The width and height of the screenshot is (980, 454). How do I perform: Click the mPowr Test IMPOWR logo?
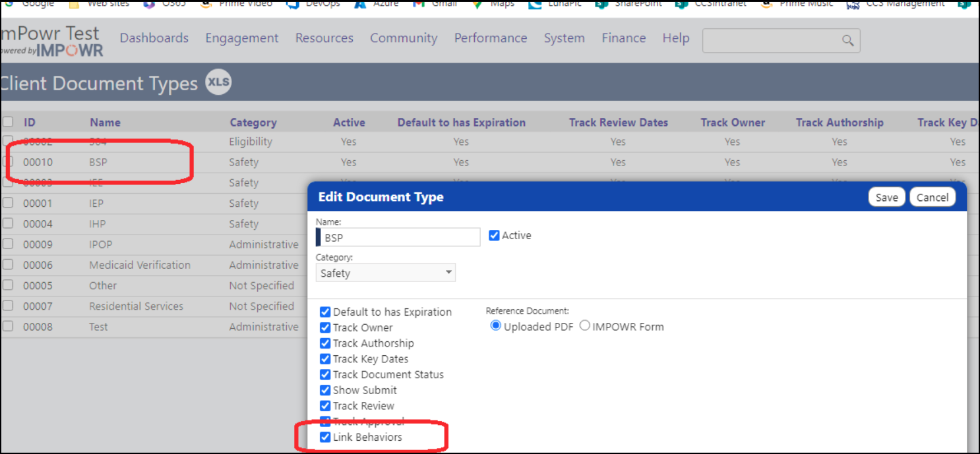coord(51,41)
